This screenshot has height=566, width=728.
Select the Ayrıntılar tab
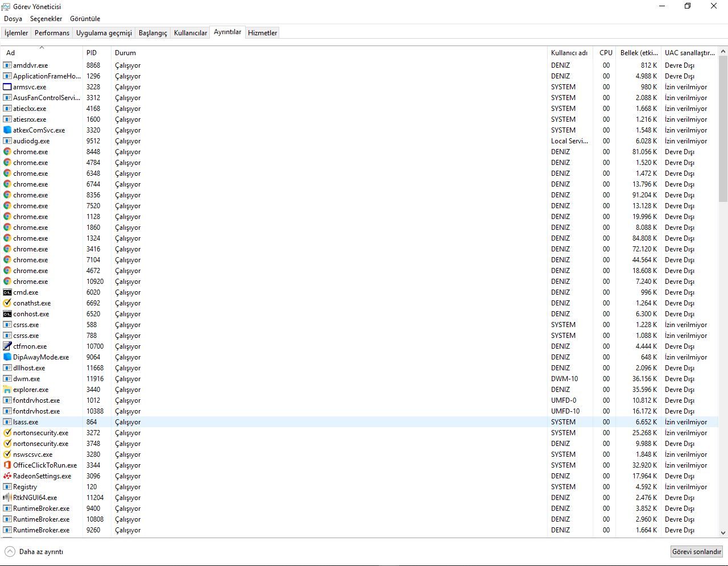click(x=227, y=32)
